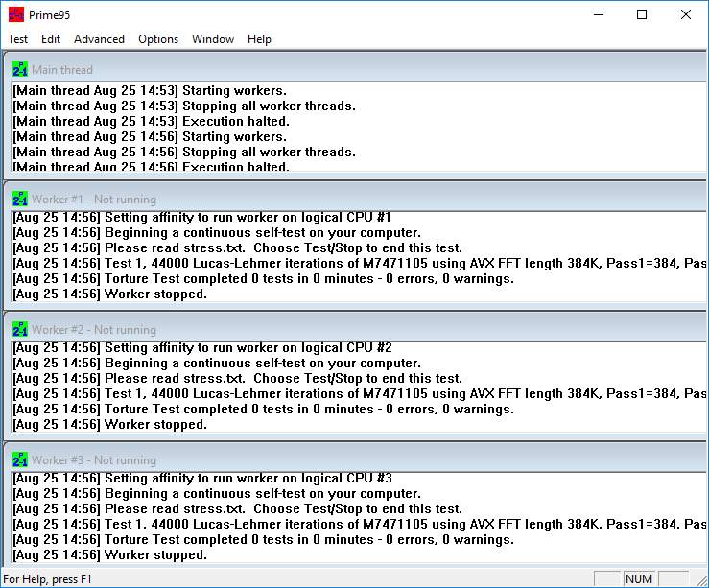Click the NUM indicator in status bar

[x=638, y=579]
